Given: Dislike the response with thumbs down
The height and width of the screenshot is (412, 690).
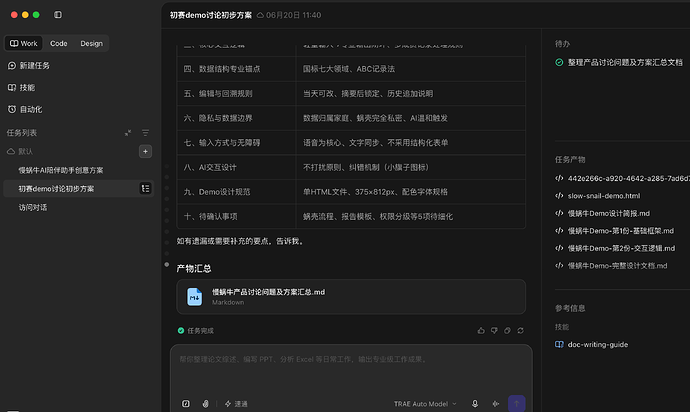Looking at the screenshot, I should pos(494,331).
